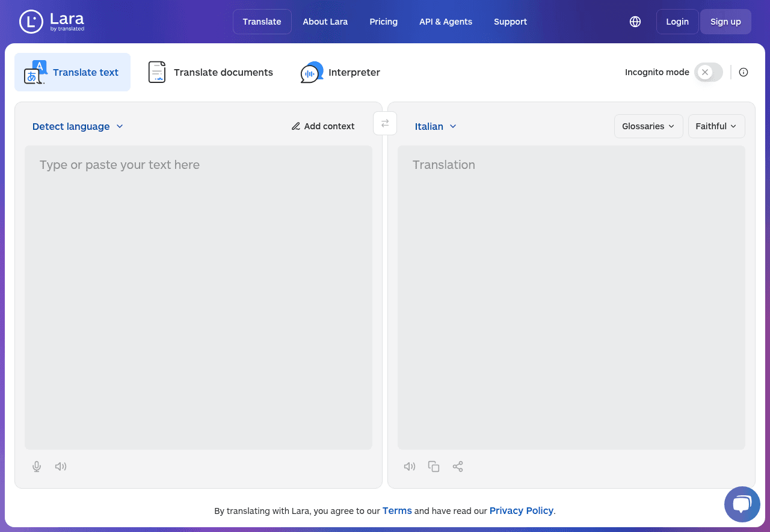Open the Privacy Policy link
This screenshot has width=770, height=532.
[x=521, y=510]
